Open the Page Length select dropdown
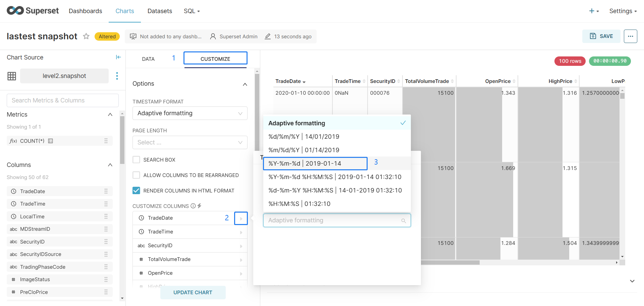 pyautogui.click(x=190, y=142)
